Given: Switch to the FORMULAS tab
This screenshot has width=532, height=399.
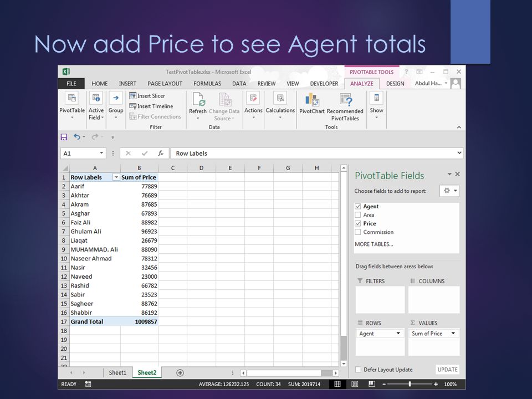Looking at the screenshot, I should pos(207,84).
